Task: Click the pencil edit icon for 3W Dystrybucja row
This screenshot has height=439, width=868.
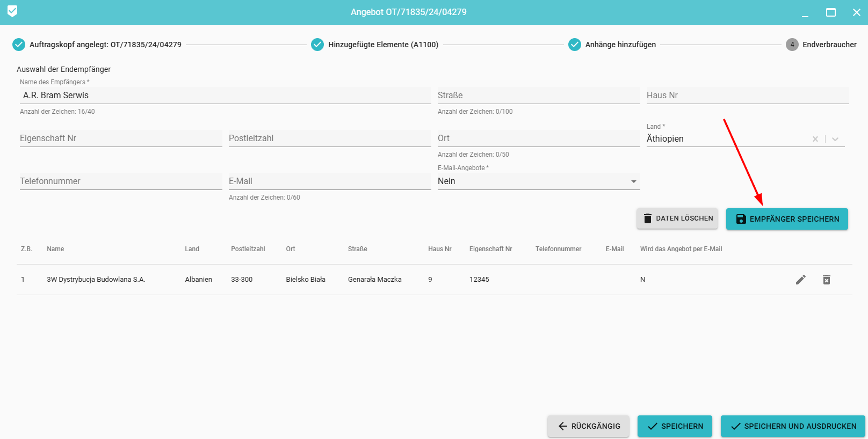Action: coord(800,280)
